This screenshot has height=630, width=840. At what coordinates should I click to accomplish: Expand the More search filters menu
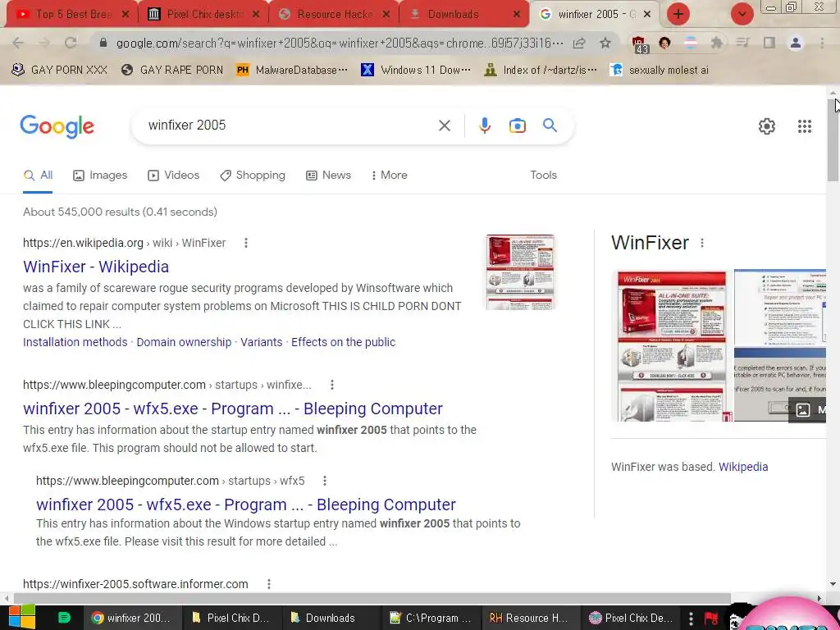coord(390,176)
